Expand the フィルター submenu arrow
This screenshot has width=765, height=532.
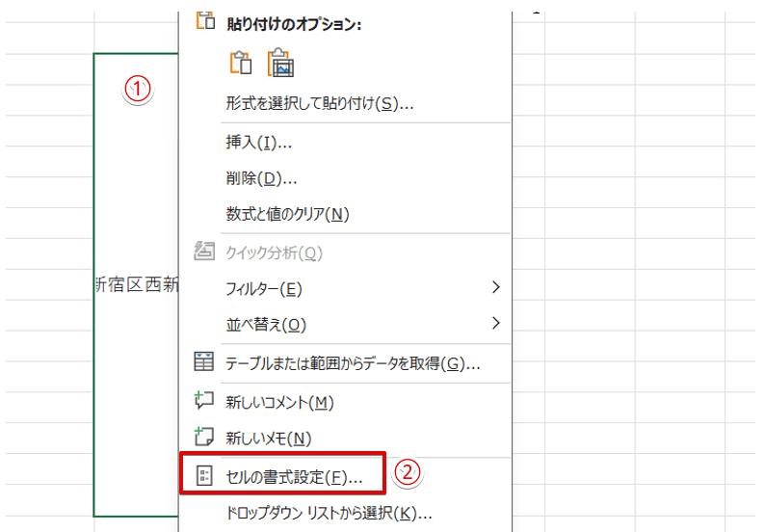(496, 287)
